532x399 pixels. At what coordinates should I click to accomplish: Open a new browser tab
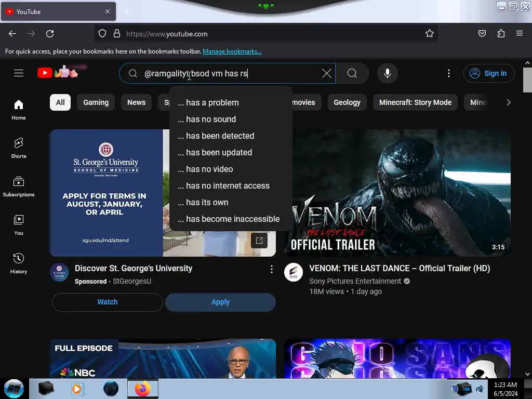pyautogui.click(x=127, y=12)
